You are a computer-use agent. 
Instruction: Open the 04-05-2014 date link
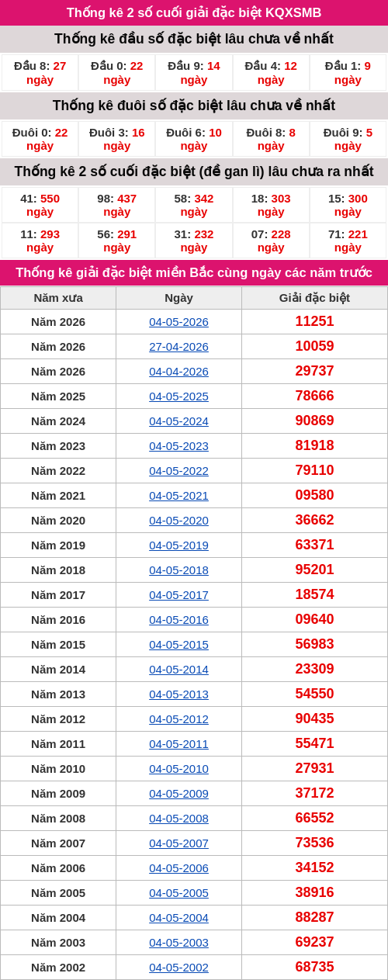[178, 670]
